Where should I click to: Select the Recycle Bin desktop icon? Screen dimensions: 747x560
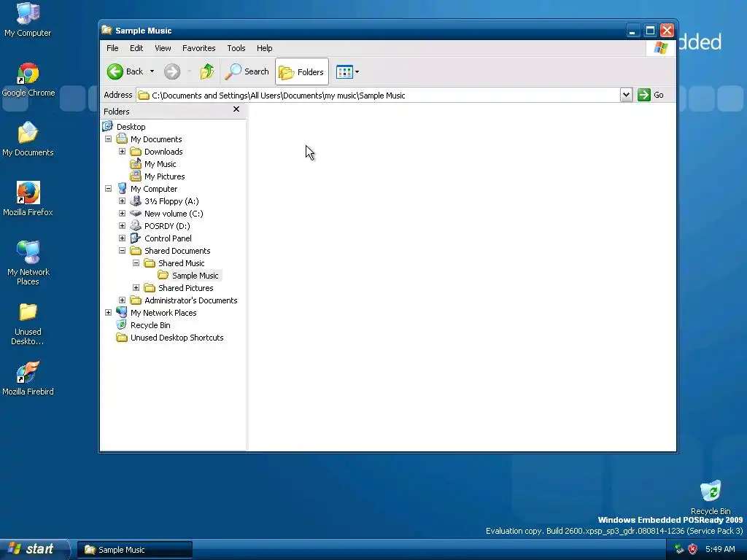pyautogui.click(x=711, y=497)
